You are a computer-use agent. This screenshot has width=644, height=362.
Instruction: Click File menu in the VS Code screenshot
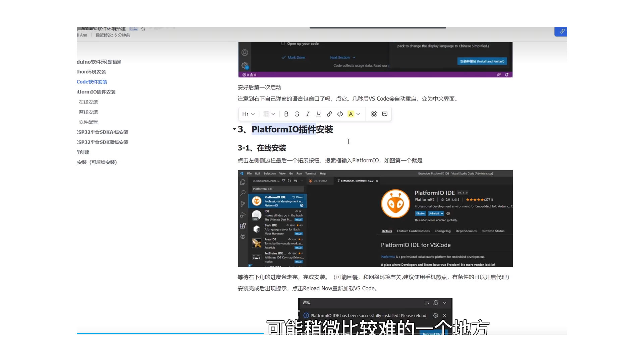(249, 173)
